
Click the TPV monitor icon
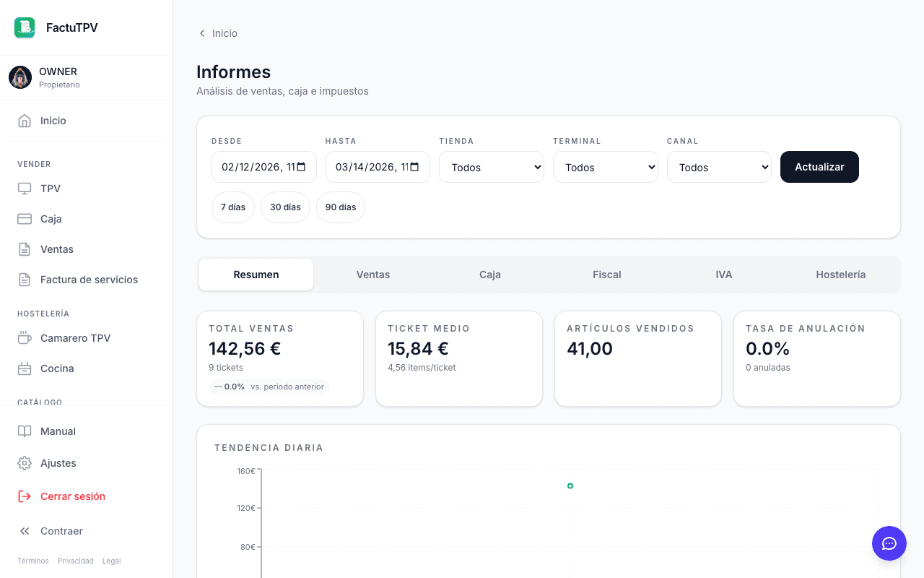pos(25,189)
